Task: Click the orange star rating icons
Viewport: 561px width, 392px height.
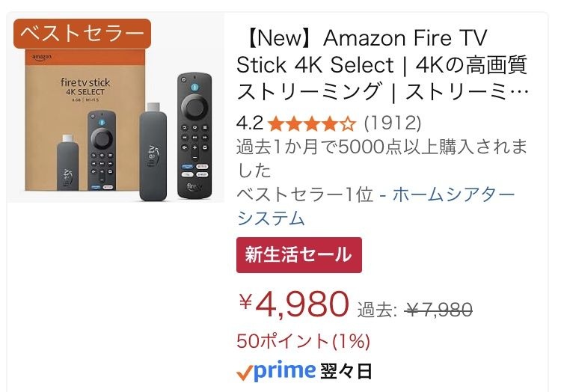Action: tap(312, 123)
